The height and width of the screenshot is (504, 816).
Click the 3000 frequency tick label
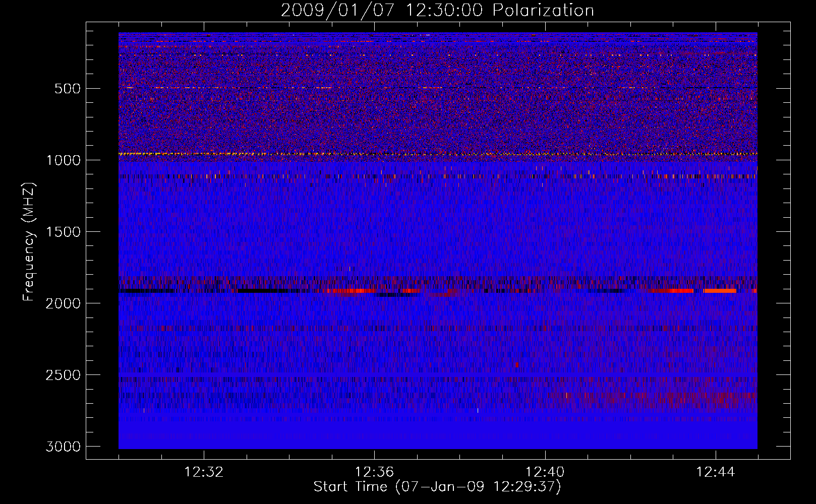pos(63,447)
